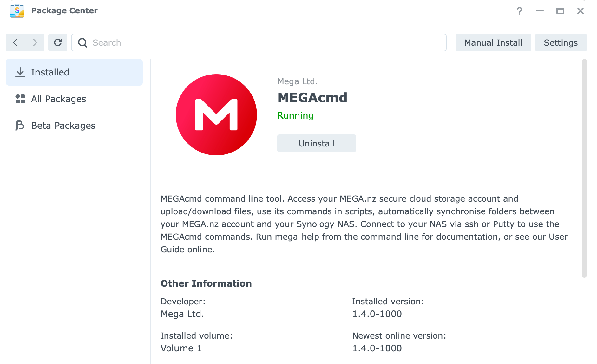Click the Newest online version value 1.4.0-1000
Image resolution: width=597 pixels, height=364 pixels.
pyautogui.click(x=377, y=348)
